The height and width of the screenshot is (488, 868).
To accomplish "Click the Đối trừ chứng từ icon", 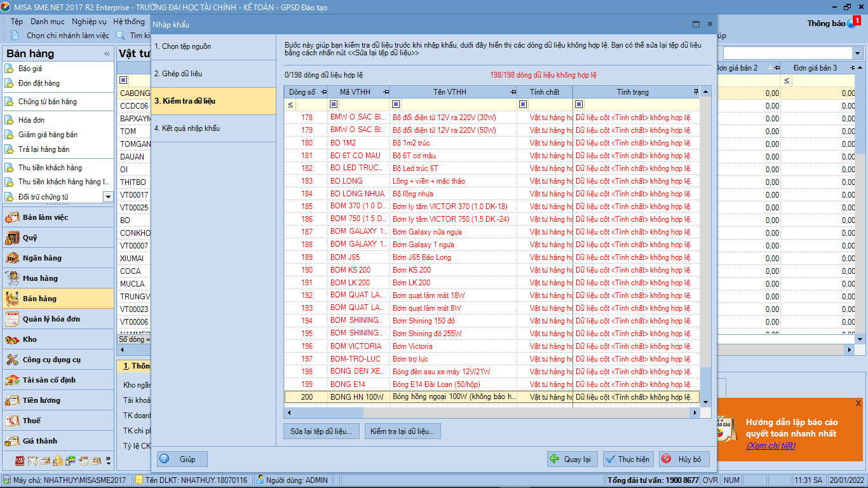I will click(x=10, y=197).
